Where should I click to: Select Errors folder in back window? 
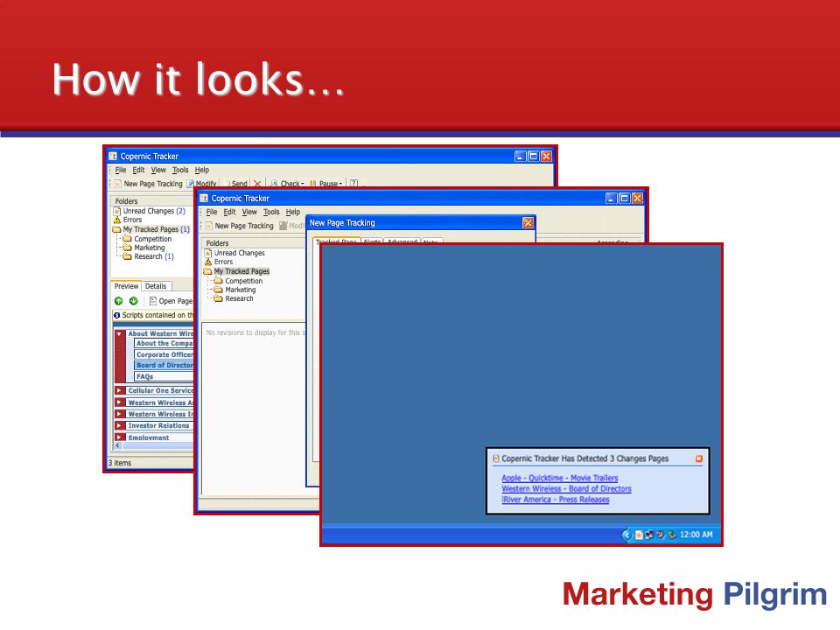128,220
